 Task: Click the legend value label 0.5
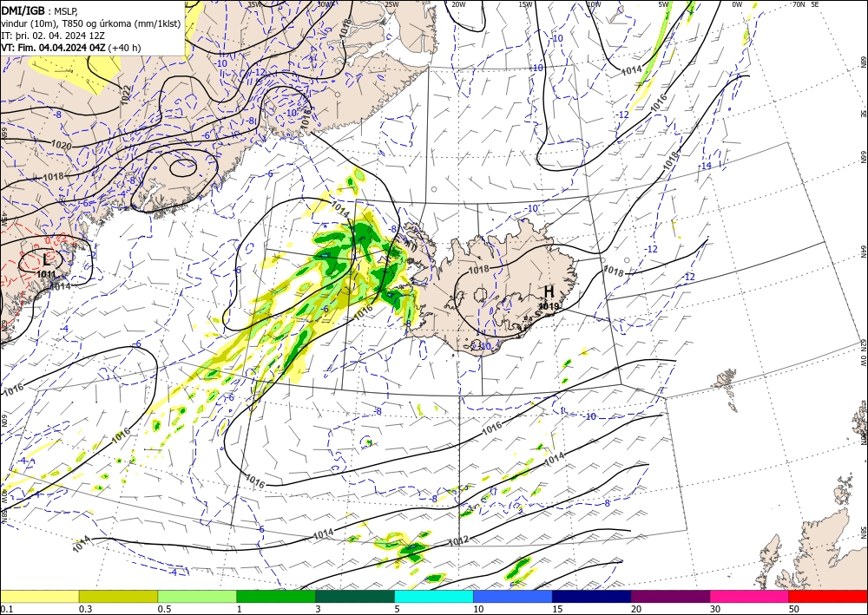164,609
